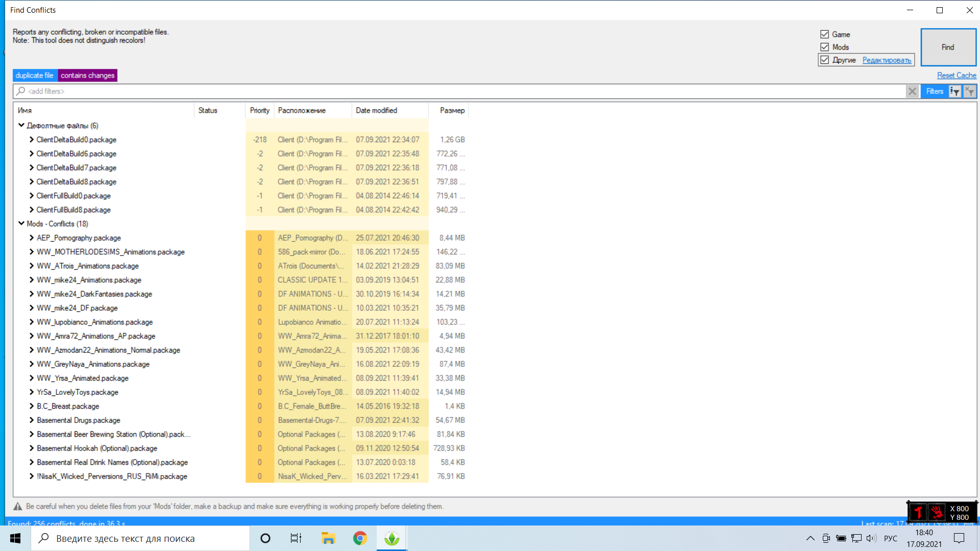The image size is (980, 551).
Task: Open Task View on the taskbar
Action: coord(296,538)
